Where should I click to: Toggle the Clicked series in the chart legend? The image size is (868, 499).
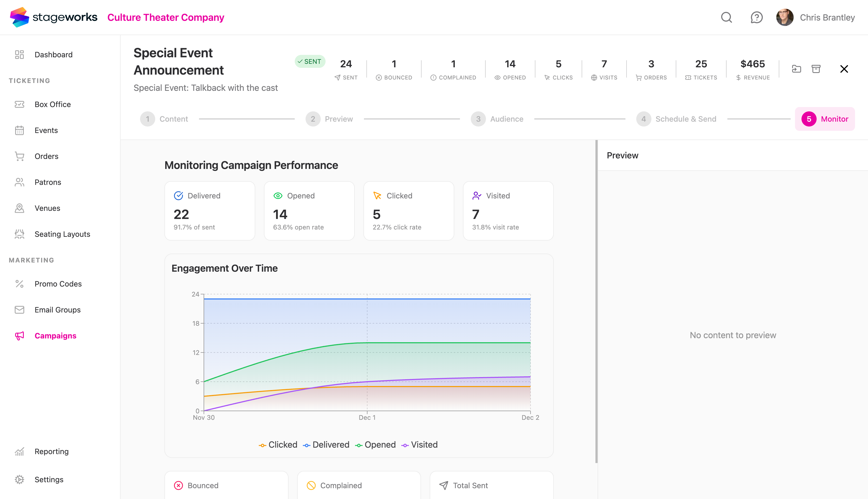[278, 444]
